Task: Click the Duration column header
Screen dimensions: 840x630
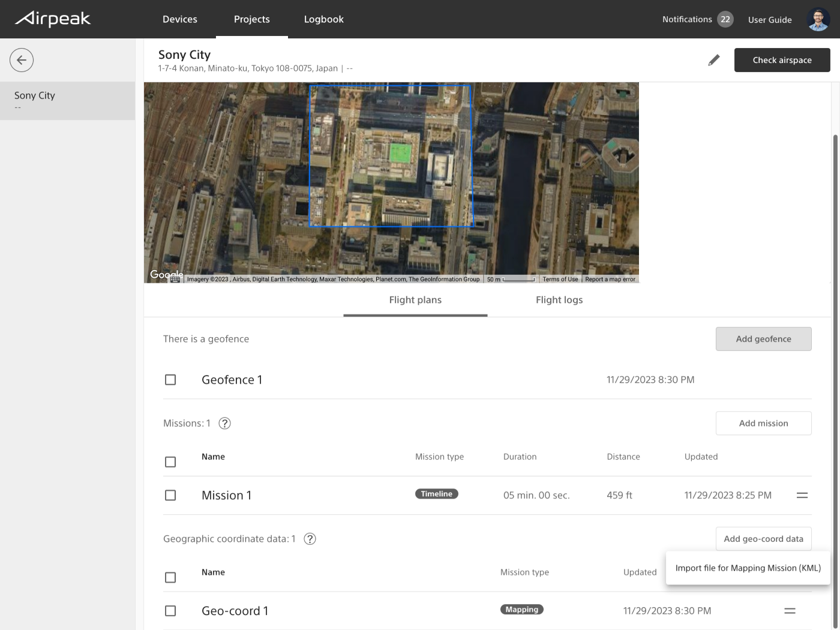Action: coord(520,457)
